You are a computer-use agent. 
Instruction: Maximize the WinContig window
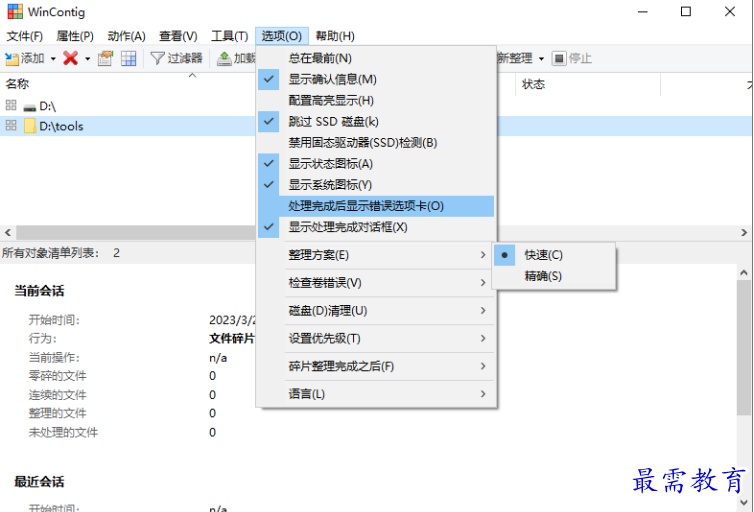tap(686, 12)
